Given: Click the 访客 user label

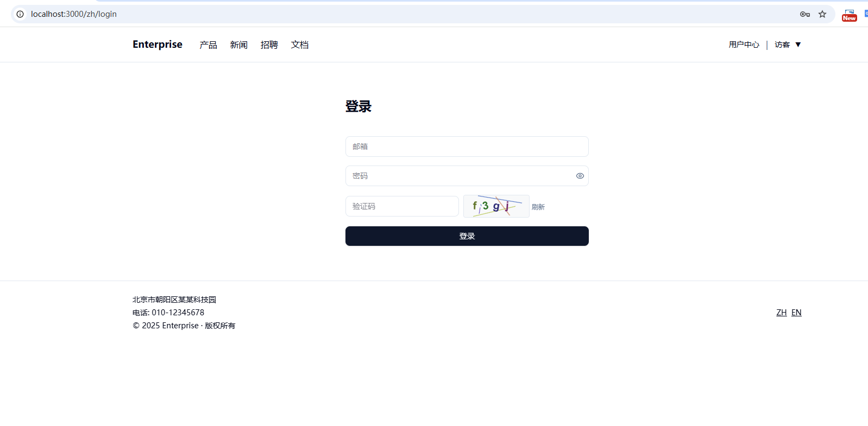Looking at the screenshot, I should coord(782,44).
